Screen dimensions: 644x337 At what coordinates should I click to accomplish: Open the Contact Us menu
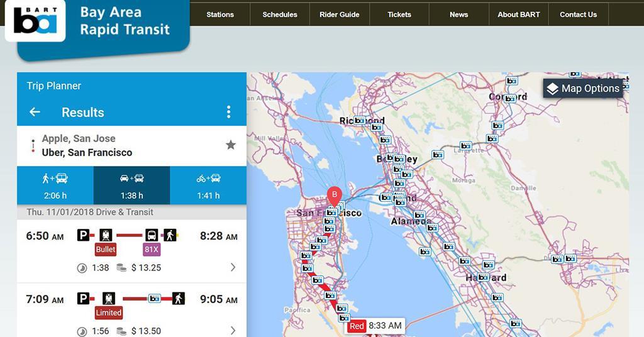(x=579, y=14)
